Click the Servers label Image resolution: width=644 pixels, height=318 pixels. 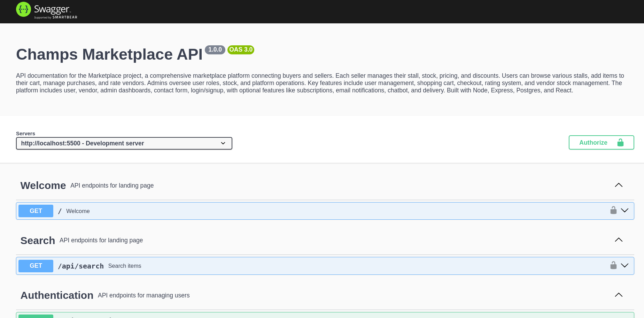[x=25, y=134]
